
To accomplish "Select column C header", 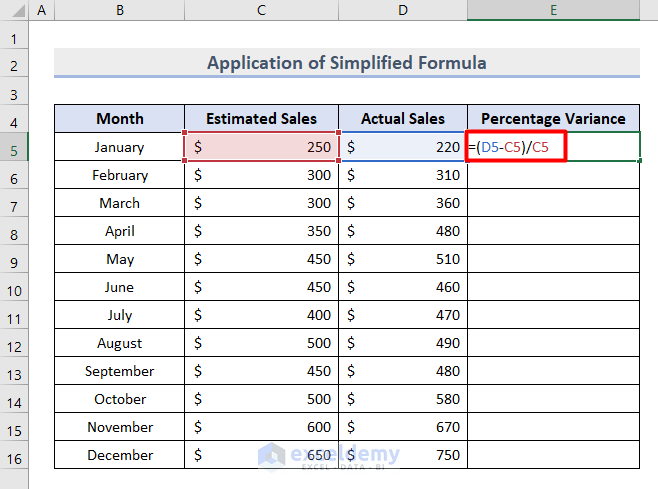I will tap(261, 10).
